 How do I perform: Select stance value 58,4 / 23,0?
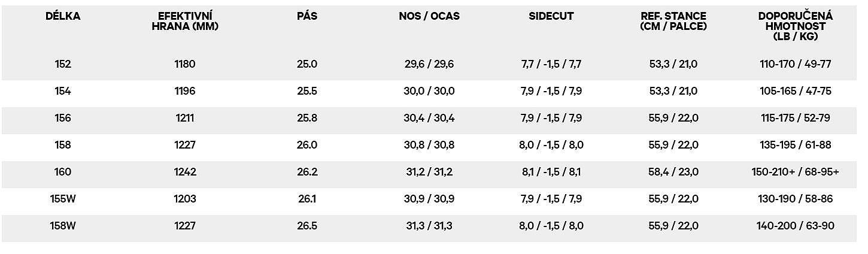pyautogui.click(x=673, y=172)
